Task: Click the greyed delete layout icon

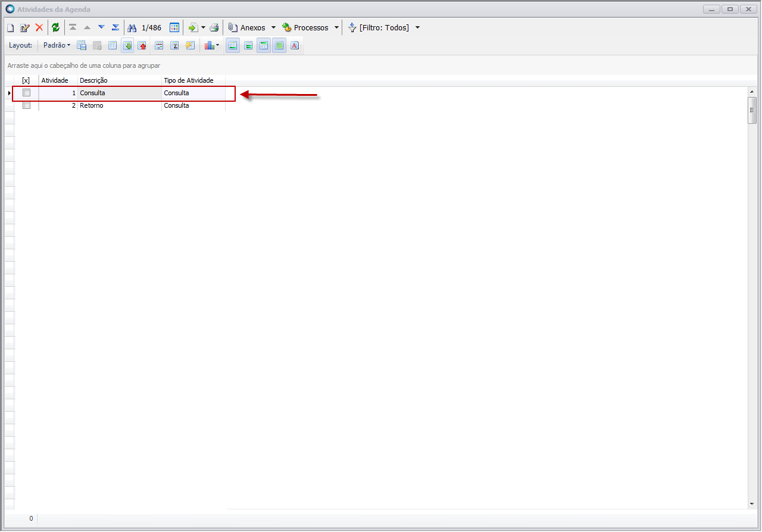Action: pos(97,45)
